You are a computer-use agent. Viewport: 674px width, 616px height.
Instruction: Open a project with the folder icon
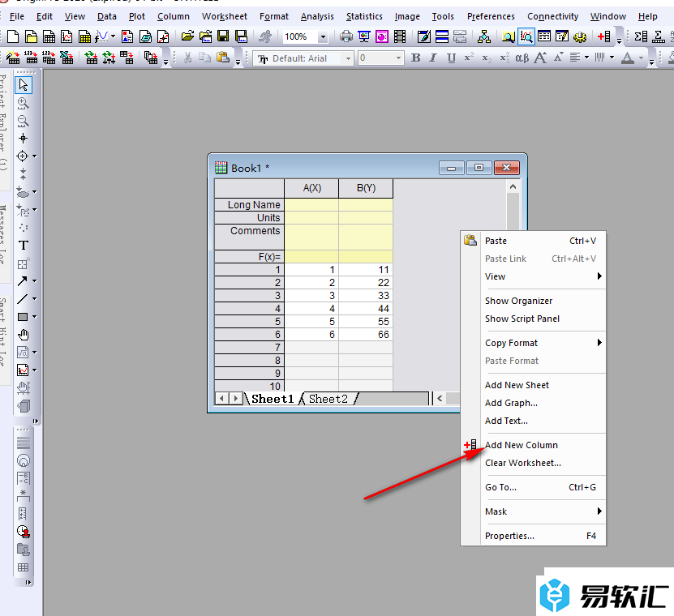(x=187, y=36)
